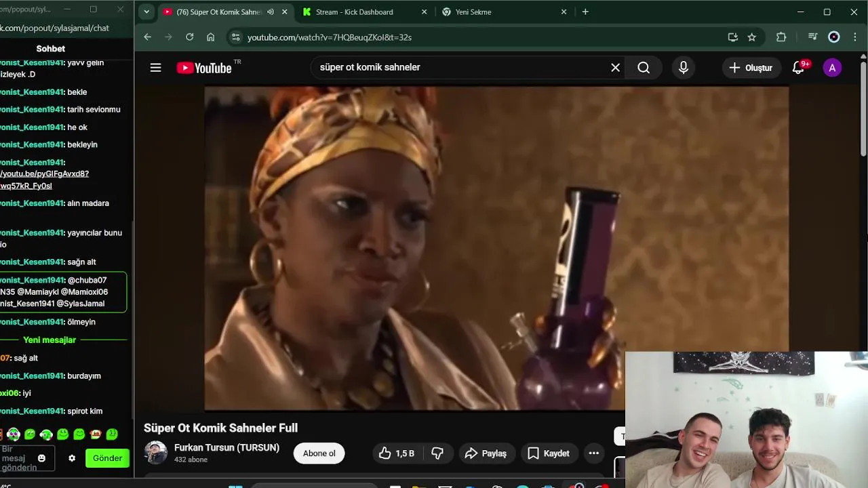
Task: Open the tab search dropdown arrow
Action: point(146,12)
